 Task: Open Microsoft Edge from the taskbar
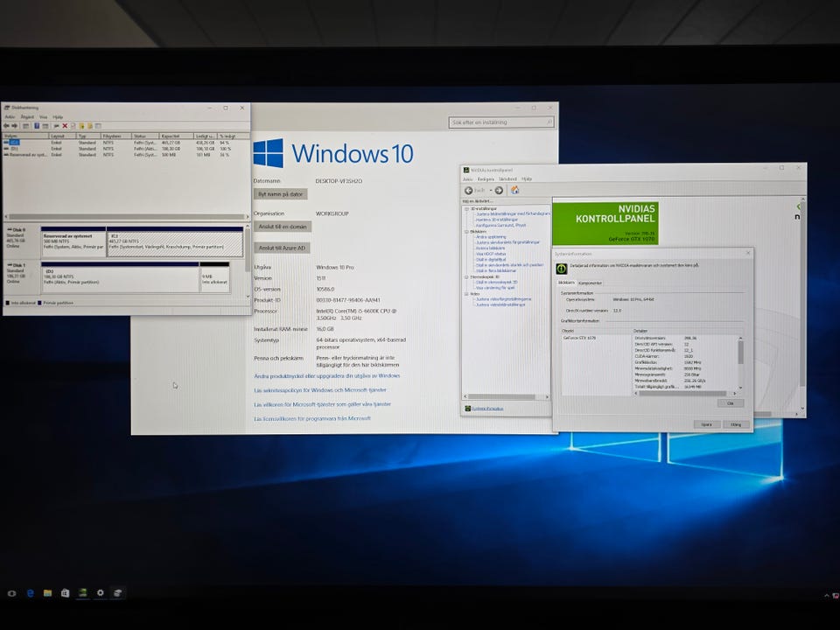pyautogui.click(x=30, y=593)
